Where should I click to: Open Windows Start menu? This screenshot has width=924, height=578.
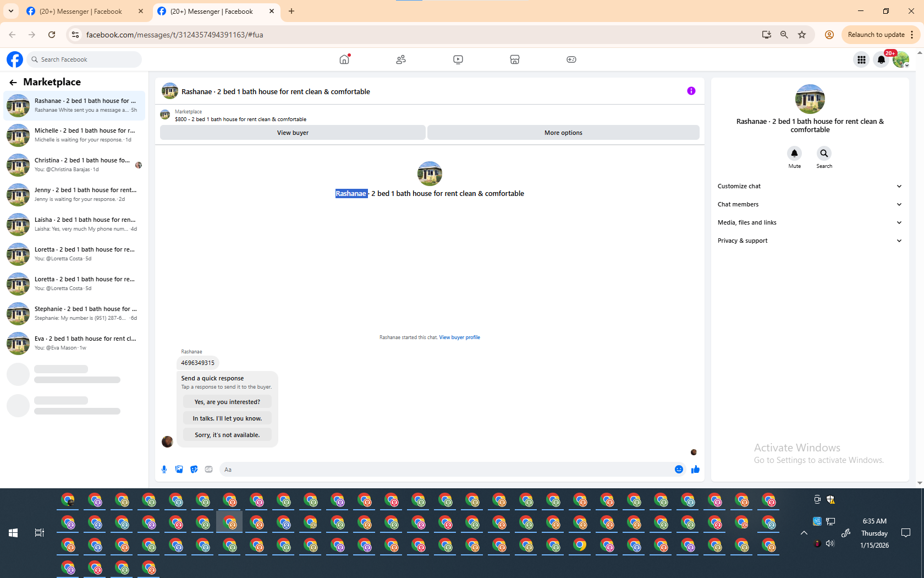(x=13, y=533)
